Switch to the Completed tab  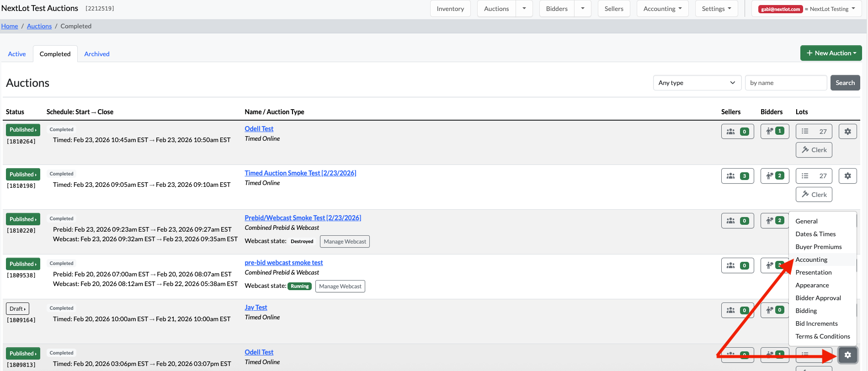[55, 54]
